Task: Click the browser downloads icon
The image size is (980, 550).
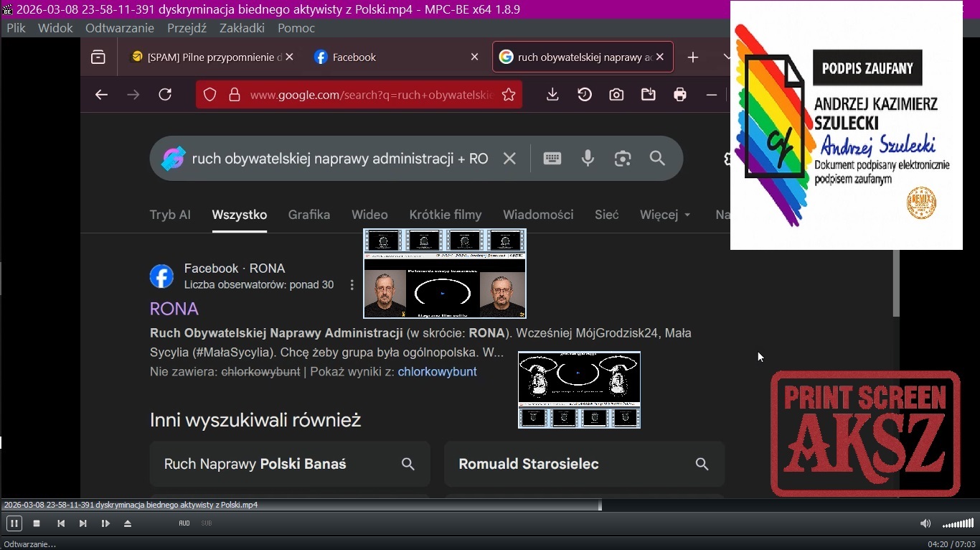Action: pos(552,95)
